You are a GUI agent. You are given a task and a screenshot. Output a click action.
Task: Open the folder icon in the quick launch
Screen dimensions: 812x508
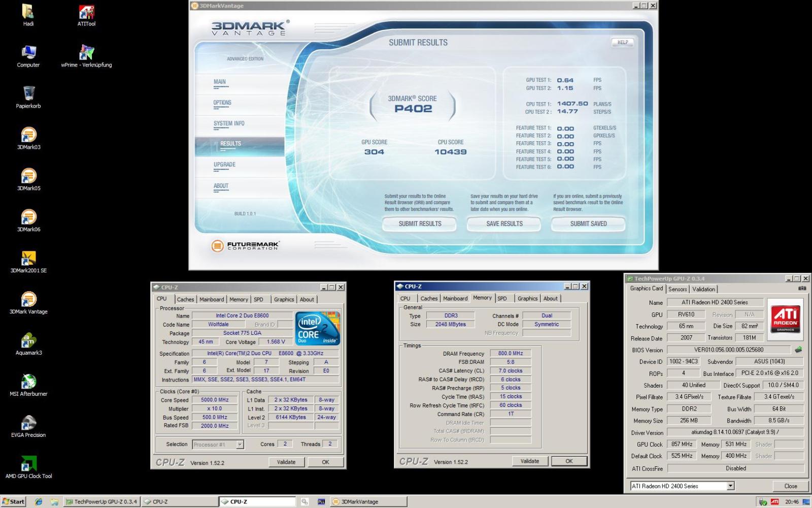[x=54, y=501]
